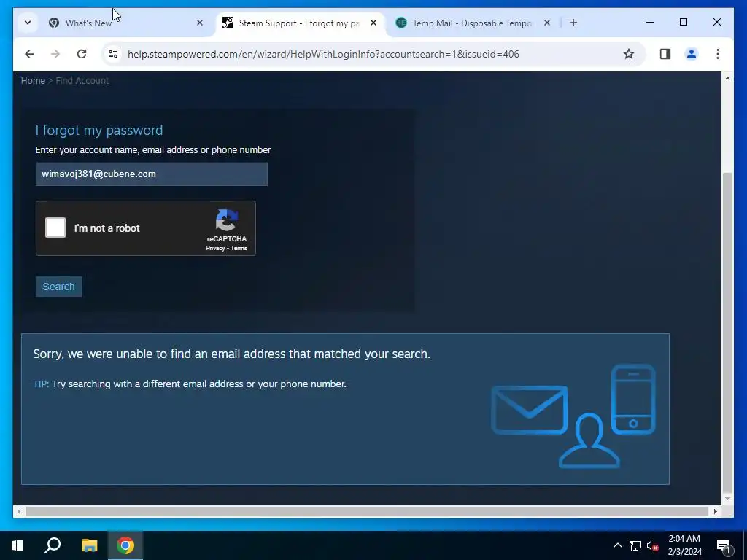Open the reCAPTCHA Terms link

pyautogui.click(x=239, y=248)
